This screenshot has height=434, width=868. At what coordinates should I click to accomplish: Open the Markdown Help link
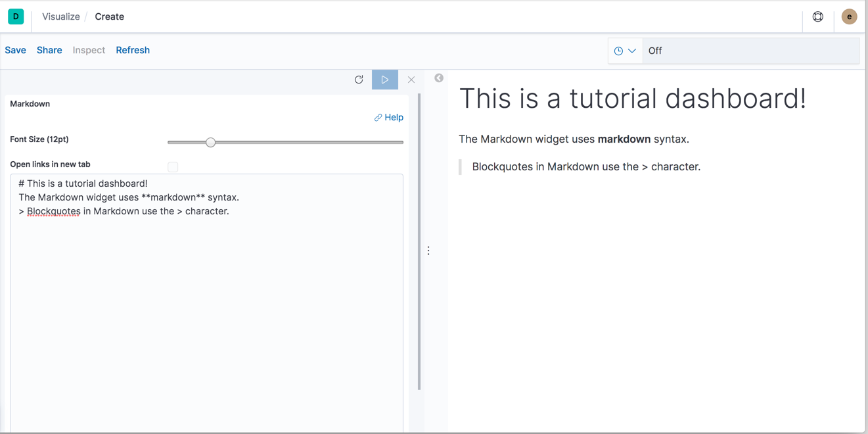[x=392, y=117]
